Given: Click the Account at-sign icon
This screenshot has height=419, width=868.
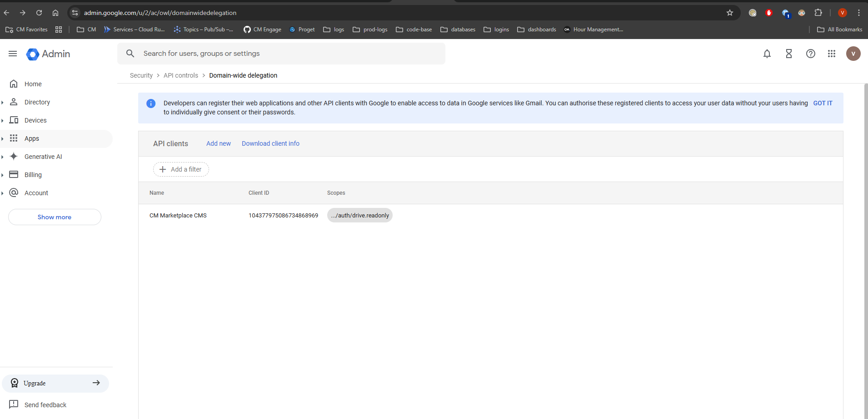Looking at the screenshot, I should [x=14, y=192].
